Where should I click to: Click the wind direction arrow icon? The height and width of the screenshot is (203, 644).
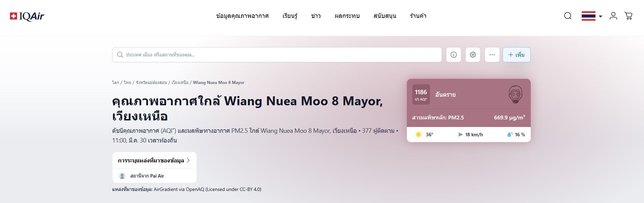coord(460,135)
